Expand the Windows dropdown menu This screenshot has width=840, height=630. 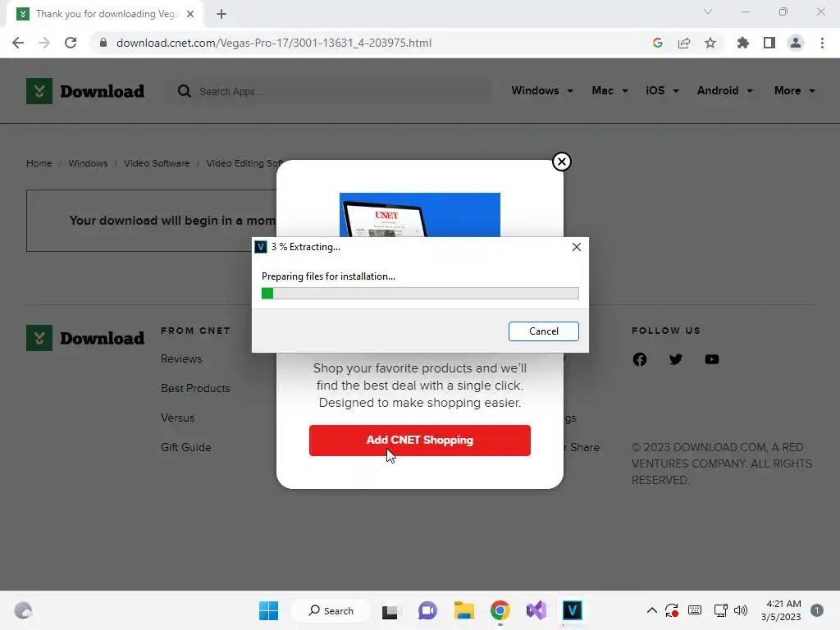click(x=541, y=90)
